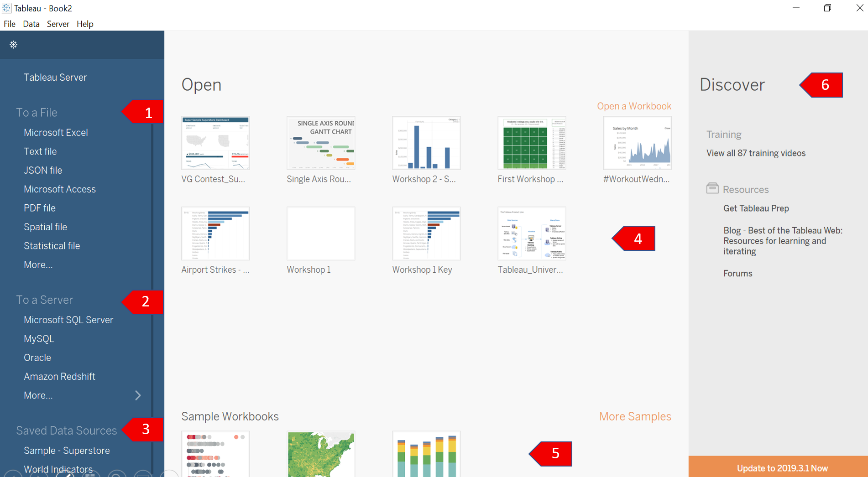Click the Update to 2019.3.1 Now button
Image resolution: width=868 pixels, height=477 pixels.
[782, 468]
